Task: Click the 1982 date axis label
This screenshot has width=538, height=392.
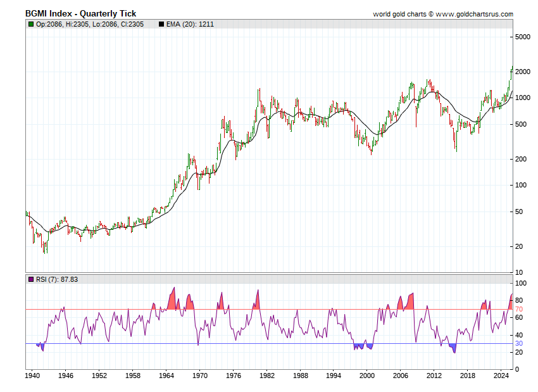Action: (266, 376)
